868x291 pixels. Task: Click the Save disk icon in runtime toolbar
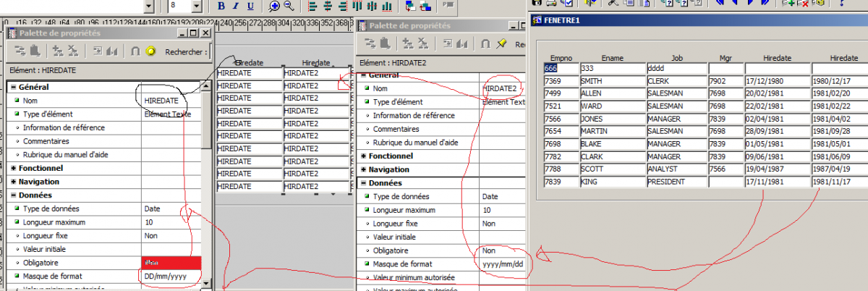tap(537, 3)
